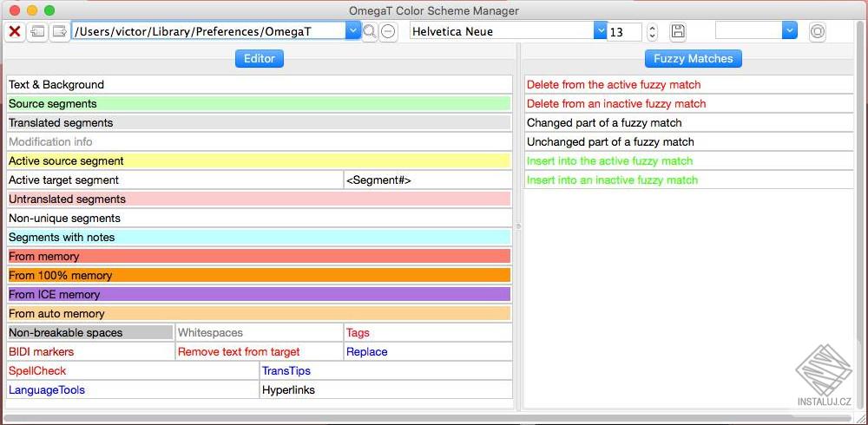Select the purple From ICE memory swatch

click(259, 294)
